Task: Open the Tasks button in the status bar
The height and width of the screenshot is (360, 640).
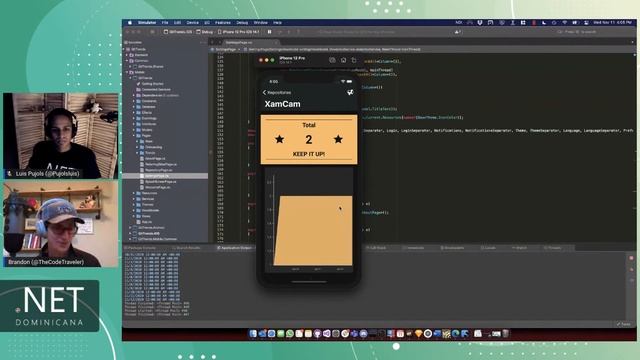Action: [x=624, y=324]
